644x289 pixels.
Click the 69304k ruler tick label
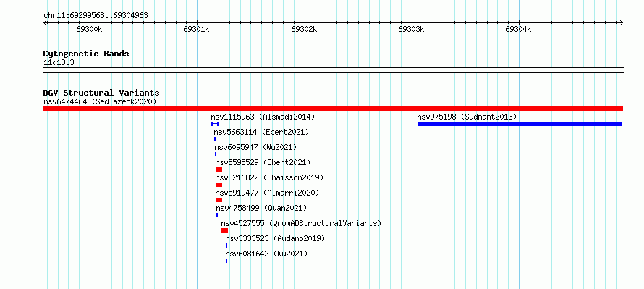(x=518, y=29)
